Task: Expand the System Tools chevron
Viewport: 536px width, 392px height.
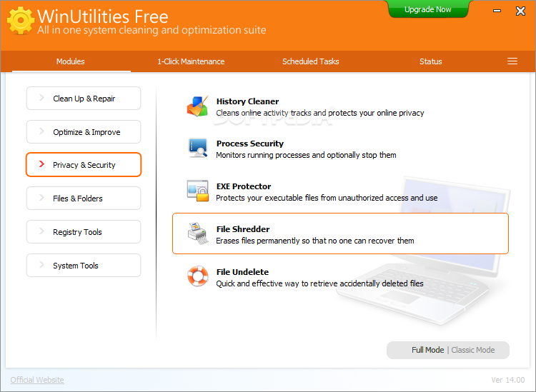Action: click(41, 265)
